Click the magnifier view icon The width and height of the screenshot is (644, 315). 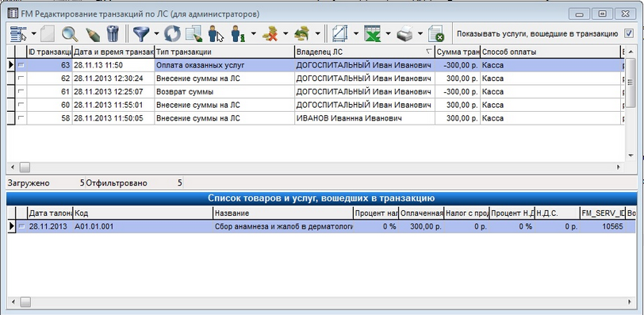pos(70,33)
